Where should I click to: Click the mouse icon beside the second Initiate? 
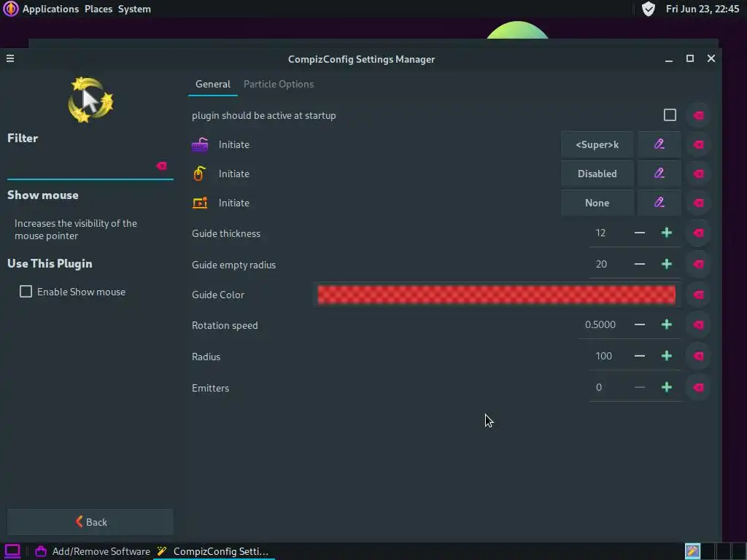[x=199, y=174]
